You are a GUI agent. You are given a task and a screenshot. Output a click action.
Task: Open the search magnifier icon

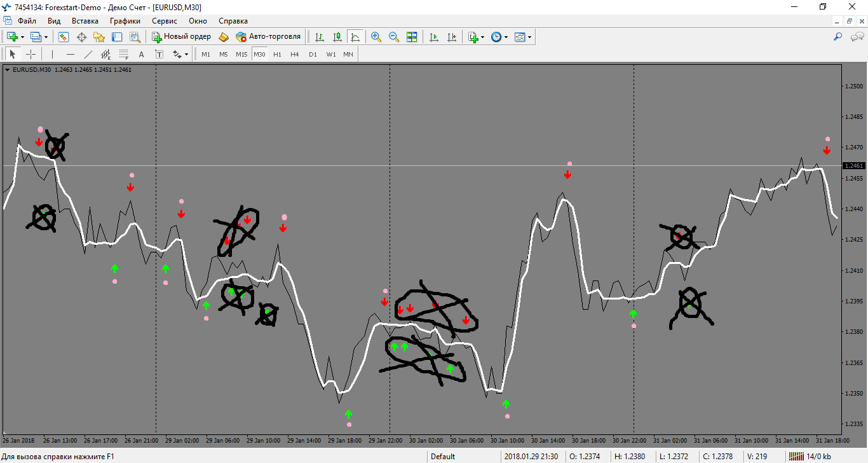pyautogui.click(x=837, y=37)
